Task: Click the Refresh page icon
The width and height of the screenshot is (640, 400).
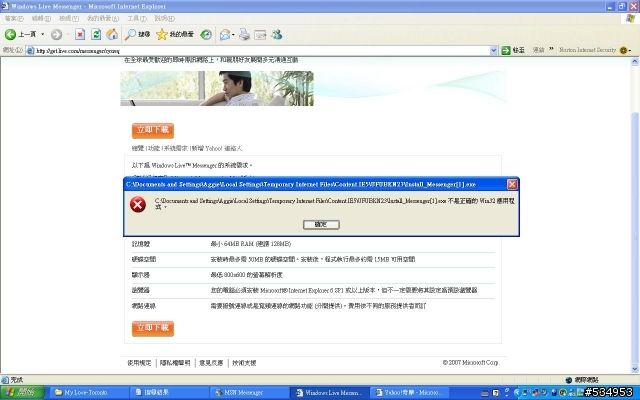Action: (x=96, y=35)
